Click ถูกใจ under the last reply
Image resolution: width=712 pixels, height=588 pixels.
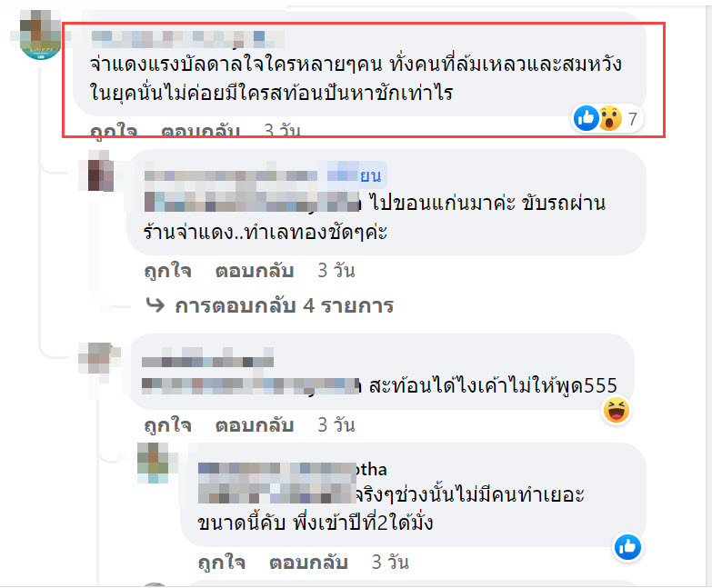point(222,563)
